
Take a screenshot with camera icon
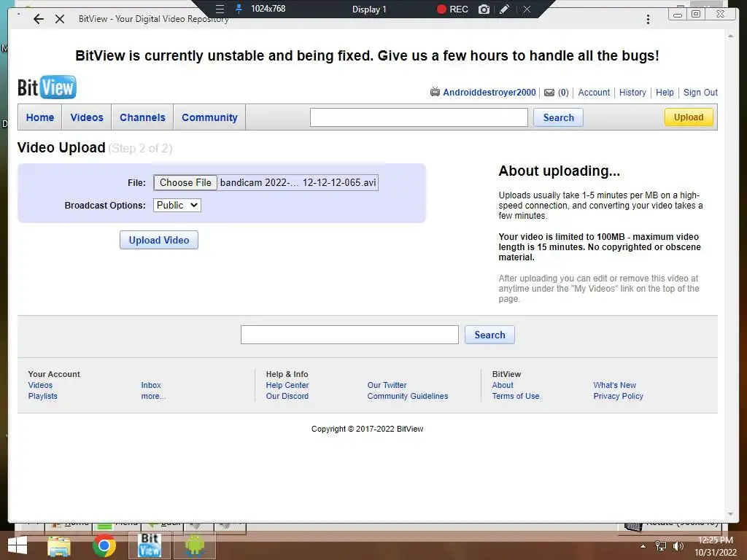(x=484, y=9)
